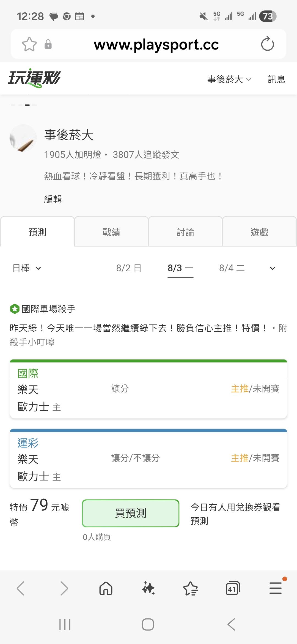This screenshot has width=297, height=644.
Task: Expand the 事後菸大 account dropdown
Action: pyautogui.click(x=229, y=79)
